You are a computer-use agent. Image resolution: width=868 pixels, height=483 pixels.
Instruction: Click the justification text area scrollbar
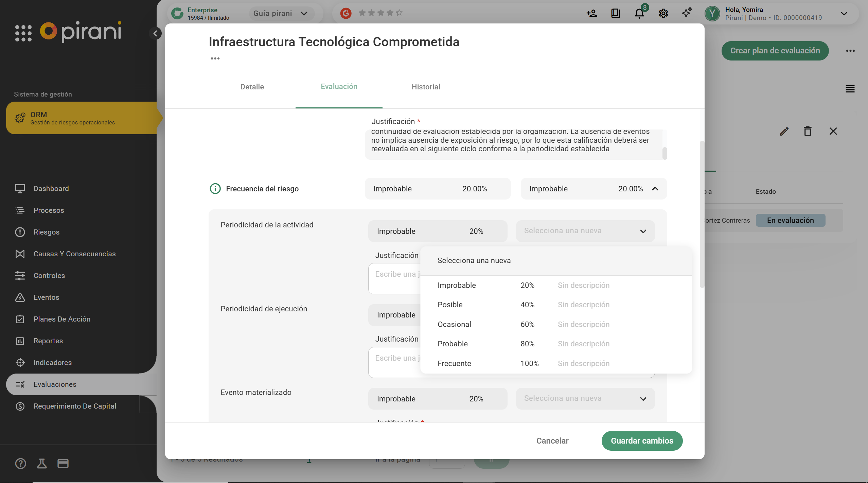coord(665,153)
